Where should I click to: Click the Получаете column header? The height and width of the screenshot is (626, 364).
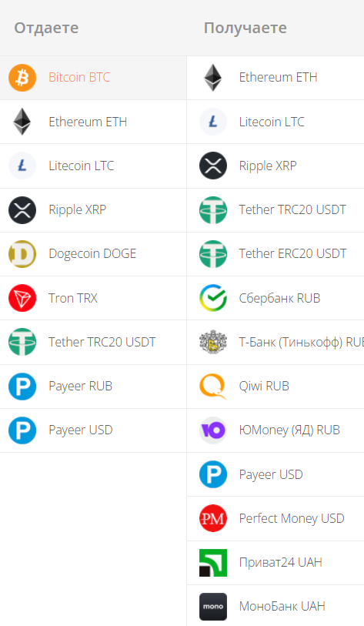click(x=245, y=28)
